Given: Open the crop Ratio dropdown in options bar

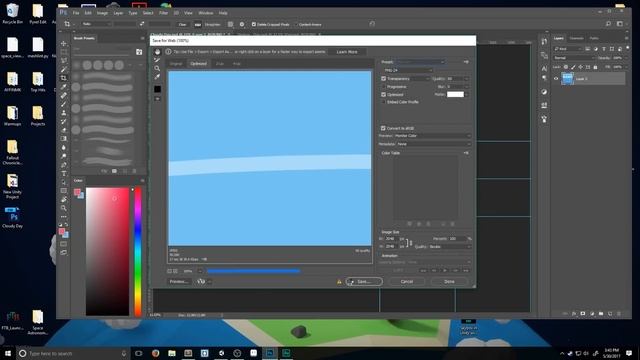Looking at the screenshot, I should tap(96, 24).
